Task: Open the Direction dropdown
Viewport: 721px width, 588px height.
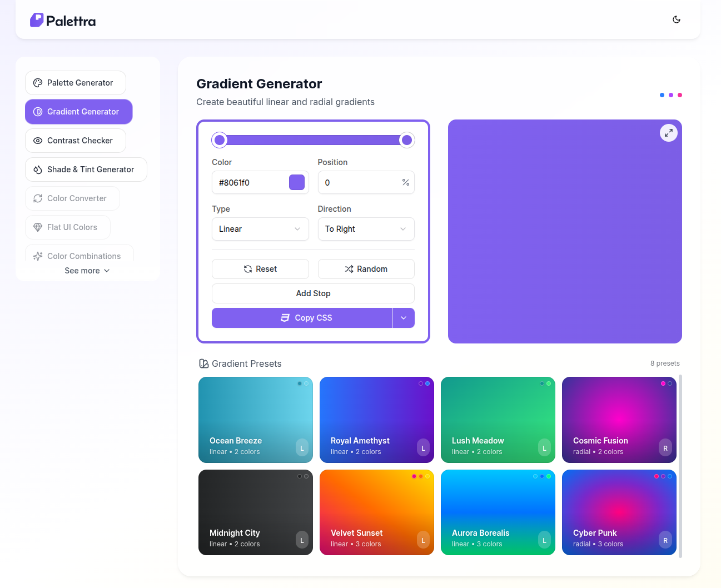Action: pyautogui.click(x=366, y=229)
